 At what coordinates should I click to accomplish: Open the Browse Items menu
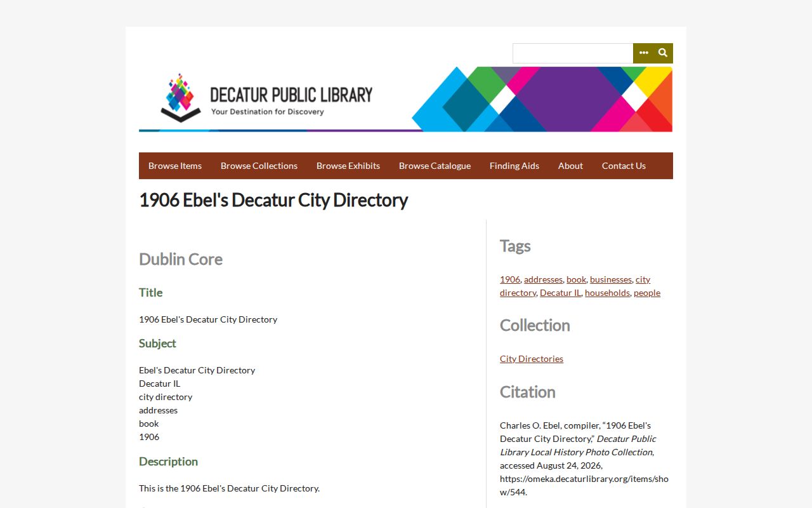(175, 166)
